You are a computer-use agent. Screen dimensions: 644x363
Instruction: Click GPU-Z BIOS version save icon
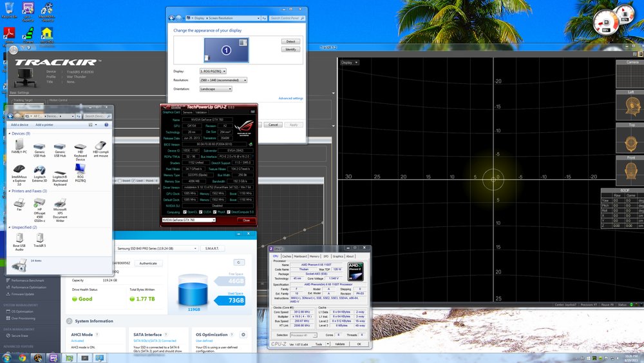pyautogui.click(x=251, y=144)
